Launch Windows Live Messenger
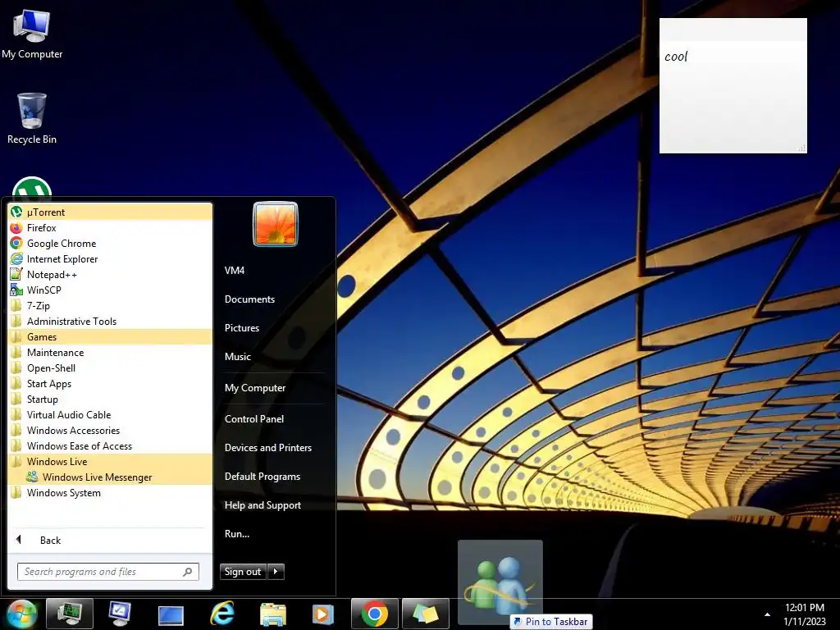 (111, 477)
